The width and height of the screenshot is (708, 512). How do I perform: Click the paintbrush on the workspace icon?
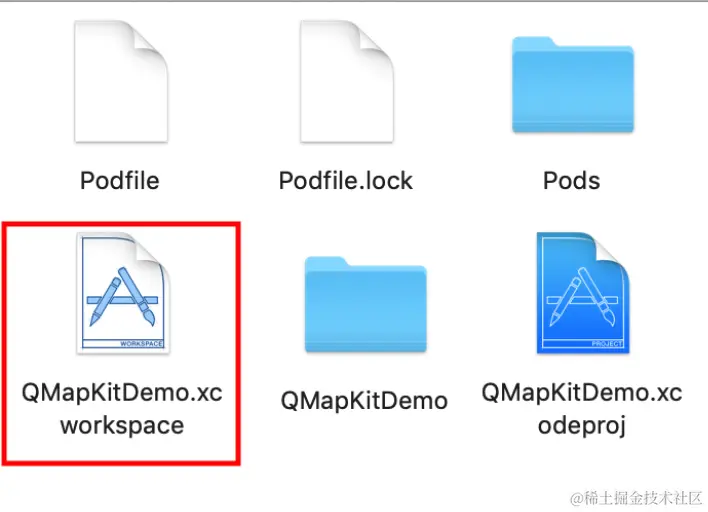coord(136,296)
